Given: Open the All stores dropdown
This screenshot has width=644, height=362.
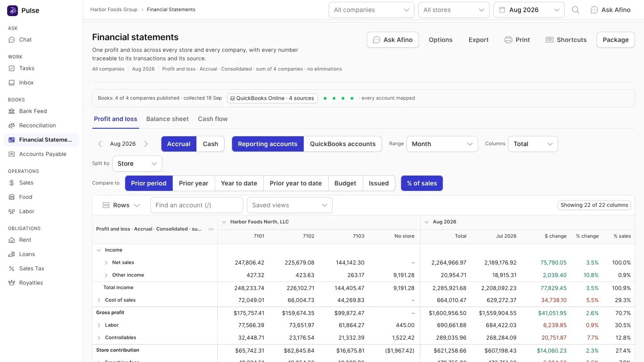Looking at the screenshot, I should point(454,10).
